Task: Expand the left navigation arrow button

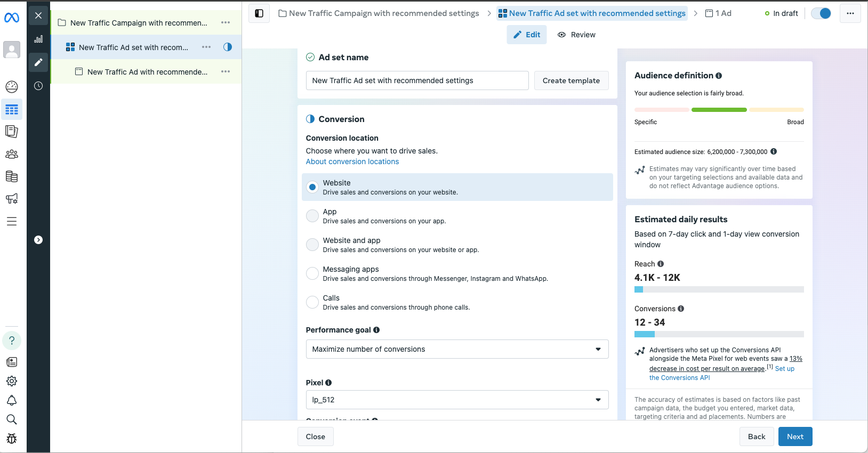Action: [38, 240]
